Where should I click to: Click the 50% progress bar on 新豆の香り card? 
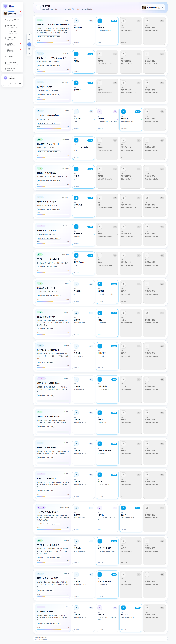pos(53,42)
